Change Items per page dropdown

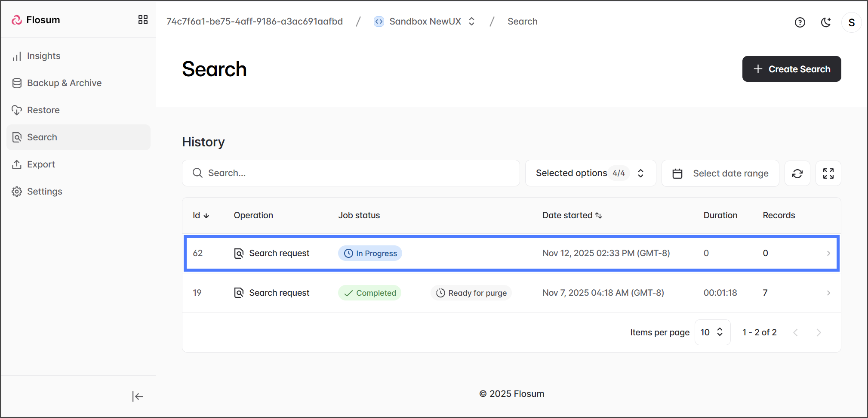pyautogui.click(x=712, y=332)
